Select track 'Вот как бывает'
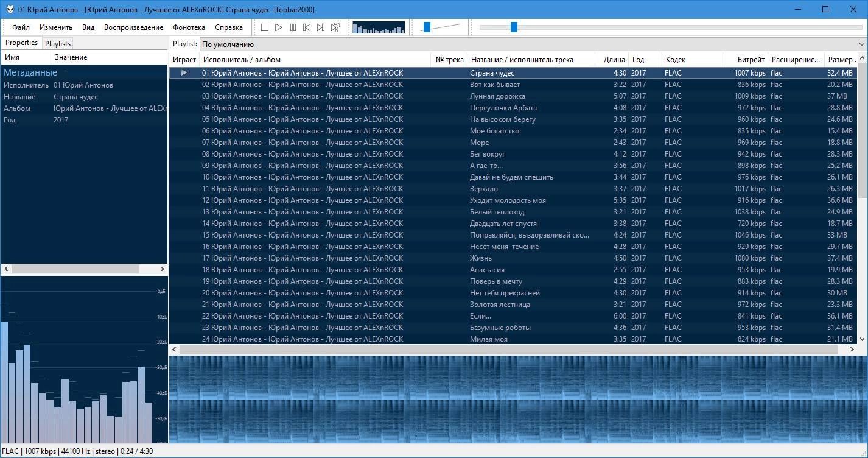This screenshot has height=458, width=868. (513, 85)
